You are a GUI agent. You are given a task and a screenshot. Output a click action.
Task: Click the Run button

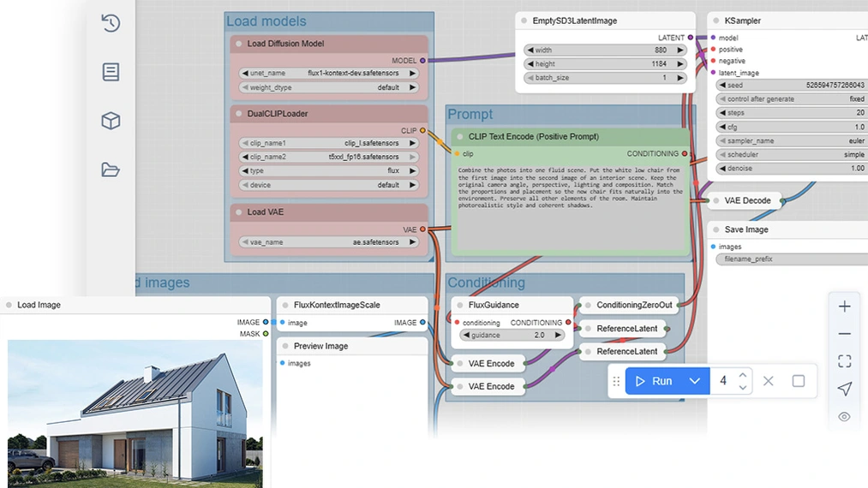pyautogui.click(x=655, y=381)
